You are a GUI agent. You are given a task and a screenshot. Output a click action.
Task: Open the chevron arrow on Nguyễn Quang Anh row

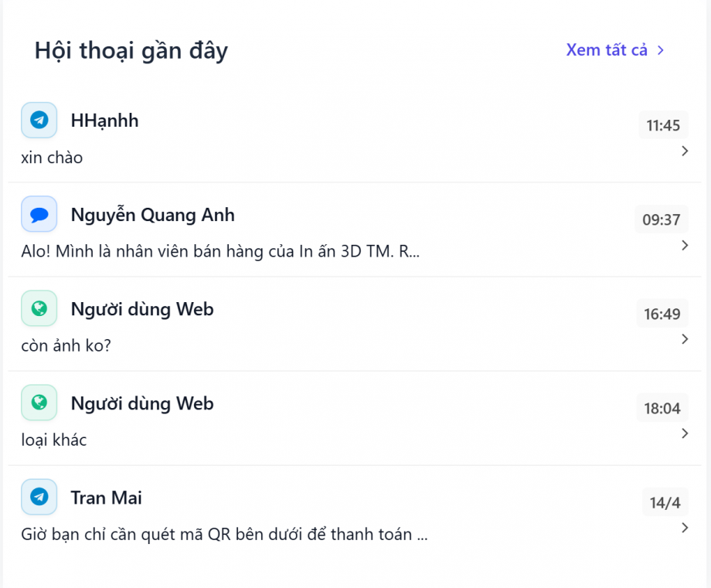click(x=685, y=246)
